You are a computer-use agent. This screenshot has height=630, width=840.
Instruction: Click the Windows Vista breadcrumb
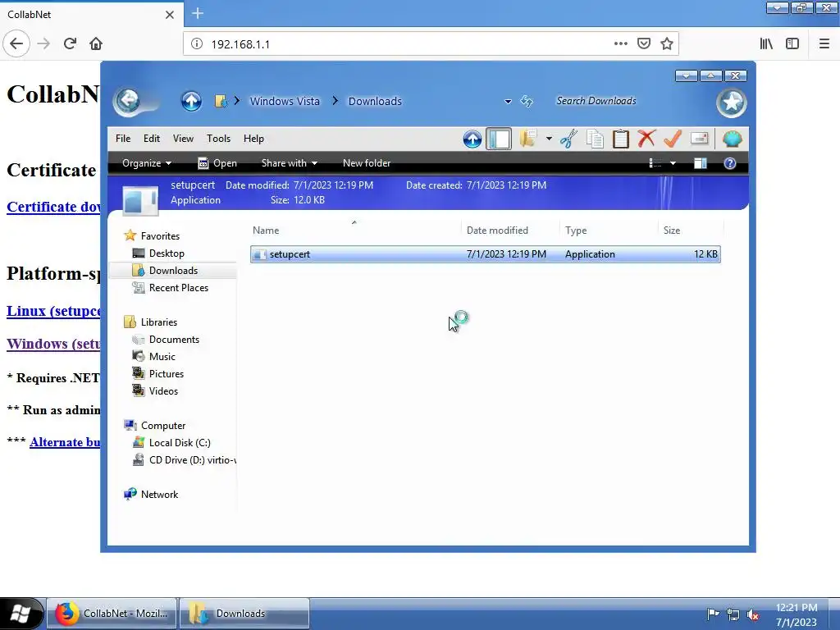tap(285, 101)
